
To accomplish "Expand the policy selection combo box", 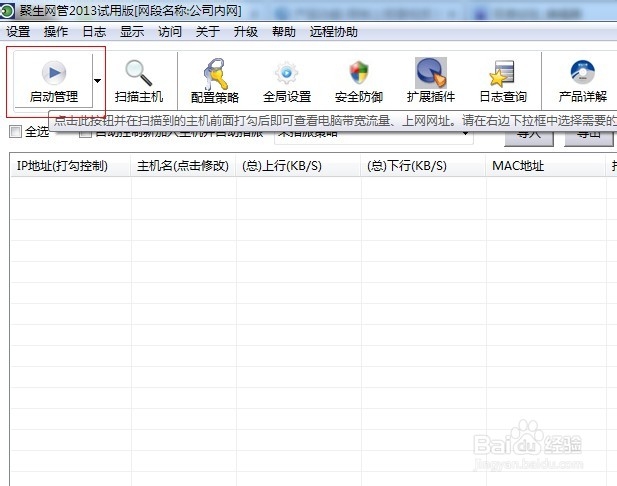I will pyautogui.click(x=466, y=134).
